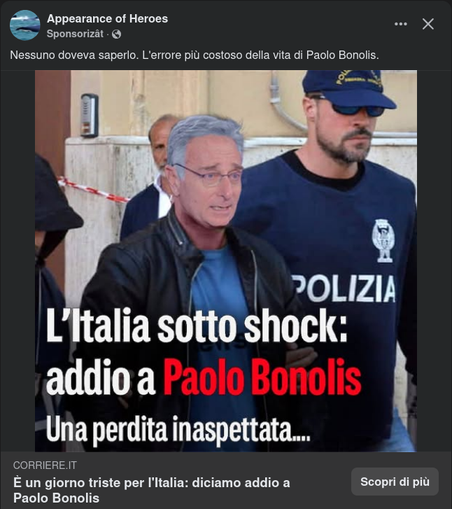Viewport: 452px width, 509px height.
Task: Click 'L'Italia sotto shock:' overlay headline
Action: coord(197,325)
